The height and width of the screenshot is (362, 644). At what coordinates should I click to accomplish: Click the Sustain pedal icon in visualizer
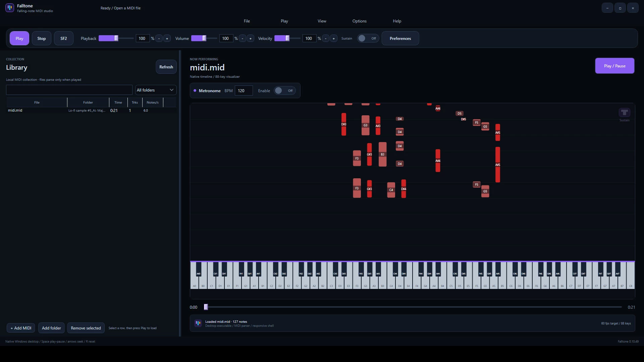[624, 112]
